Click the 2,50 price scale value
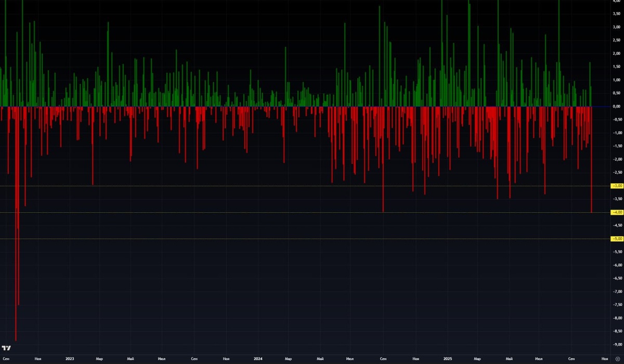 (617, 40)
